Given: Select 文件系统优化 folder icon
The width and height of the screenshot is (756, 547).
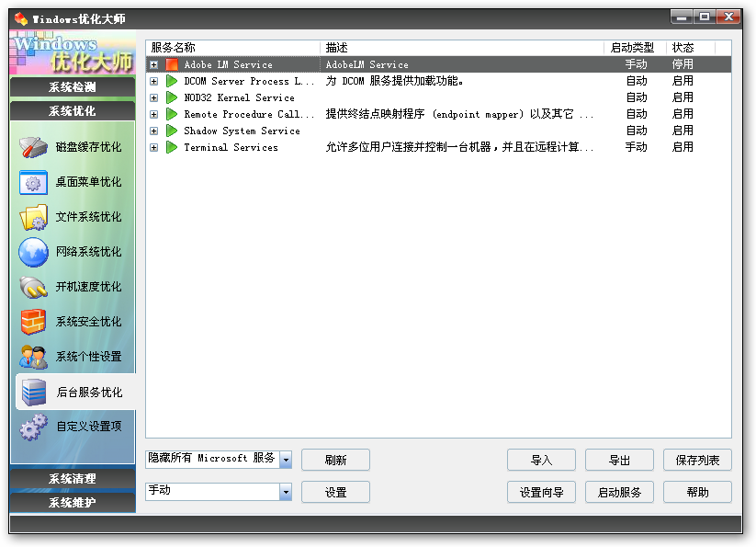Looking at the screenshot, I should click(33, 217).
